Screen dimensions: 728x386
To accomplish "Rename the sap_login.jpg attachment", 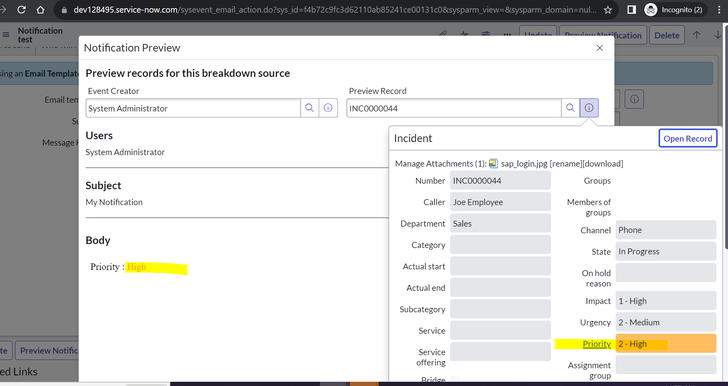I will [566, 164].
